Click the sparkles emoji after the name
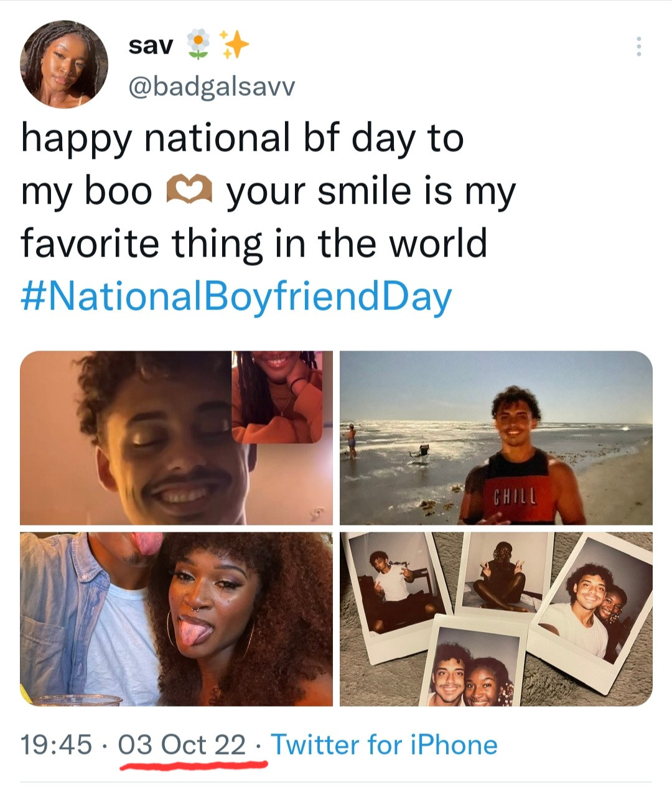Image resolution: width=672 pixels, height=787 pixels. click(x=235, y=45)
